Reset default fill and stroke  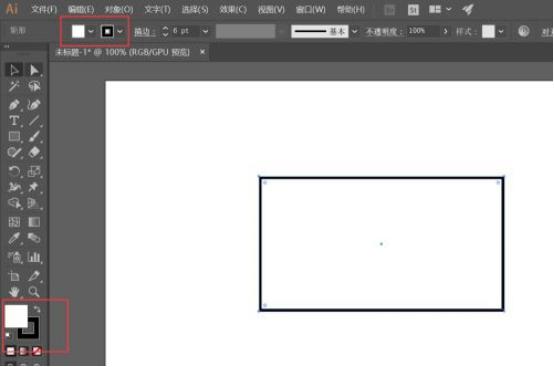pos(8,335)
